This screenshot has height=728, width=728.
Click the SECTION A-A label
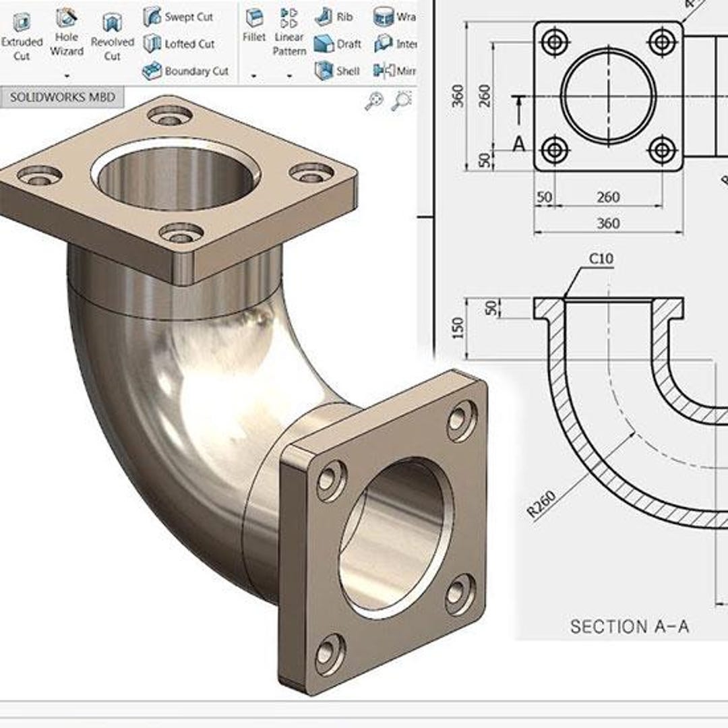point(629,626)
